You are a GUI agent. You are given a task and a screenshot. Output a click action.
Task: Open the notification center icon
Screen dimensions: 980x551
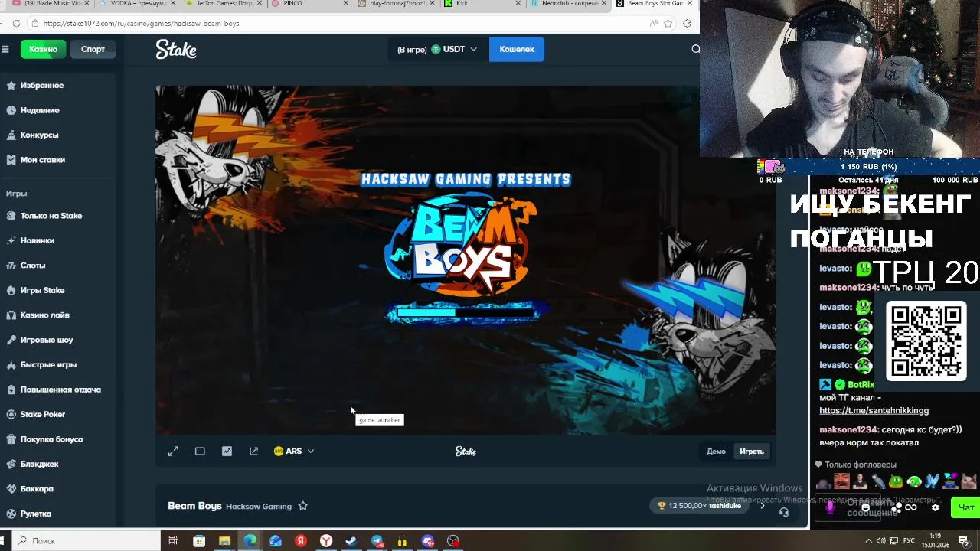coord(964,541)
